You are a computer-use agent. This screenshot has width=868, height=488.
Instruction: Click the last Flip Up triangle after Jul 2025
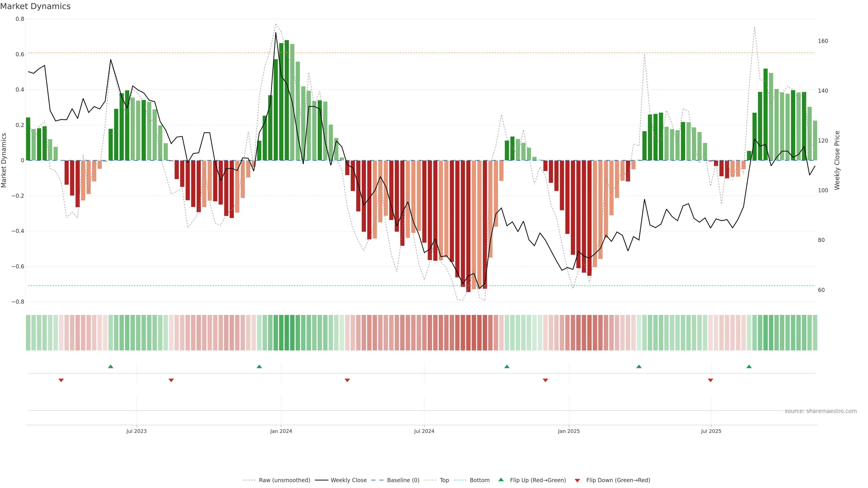click(x=749, y=366)
